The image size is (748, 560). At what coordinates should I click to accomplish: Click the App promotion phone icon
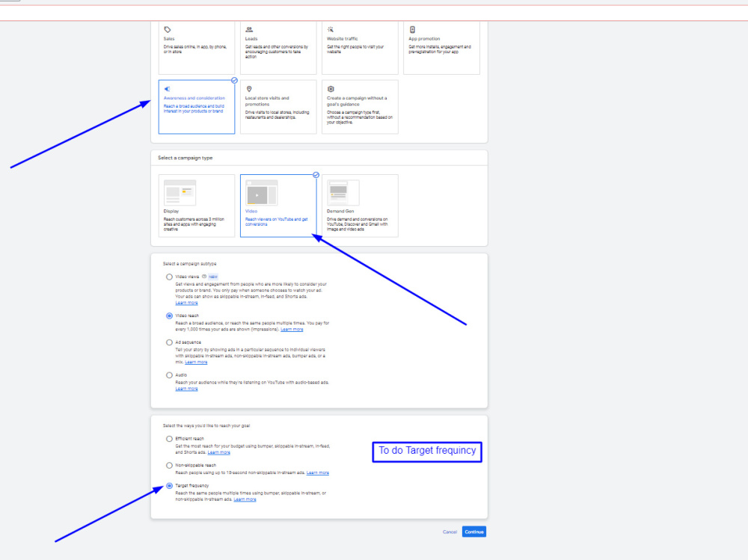412,30
